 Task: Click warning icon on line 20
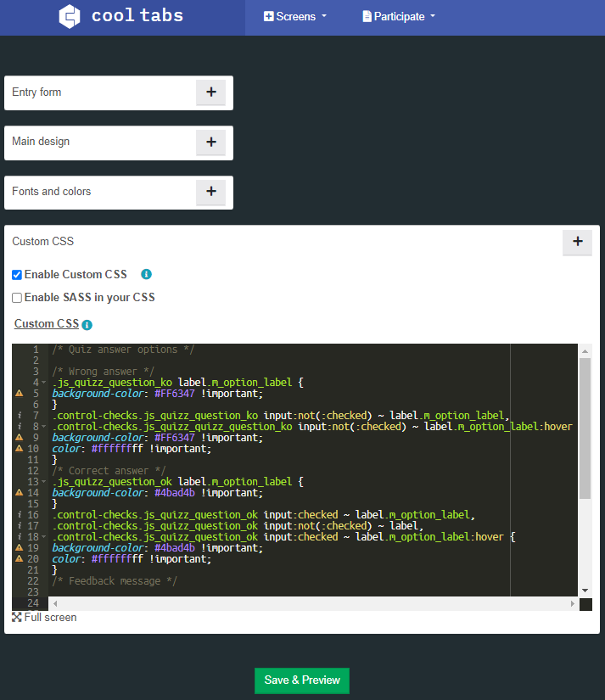coord(20,558)
